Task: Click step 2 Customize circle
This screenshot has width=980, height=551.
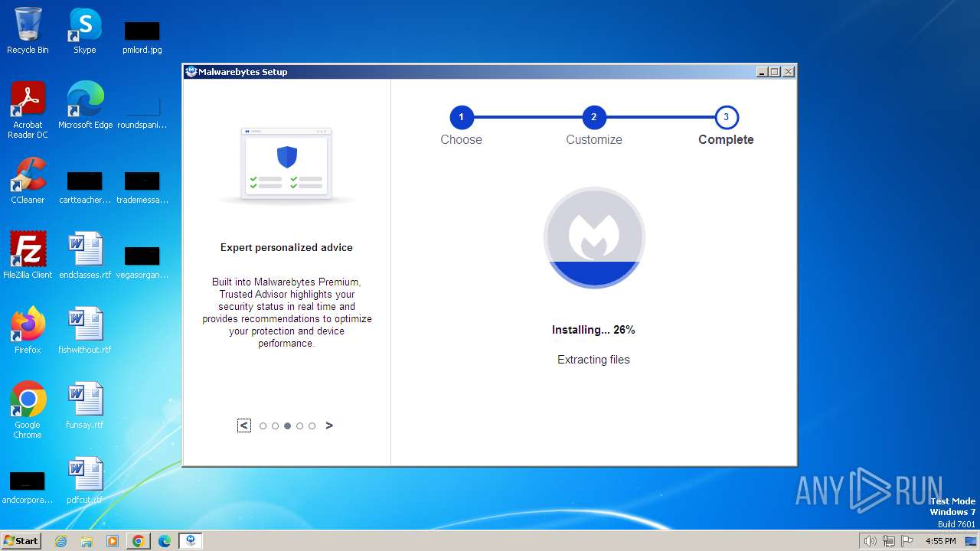Action: tap(594, 117)
